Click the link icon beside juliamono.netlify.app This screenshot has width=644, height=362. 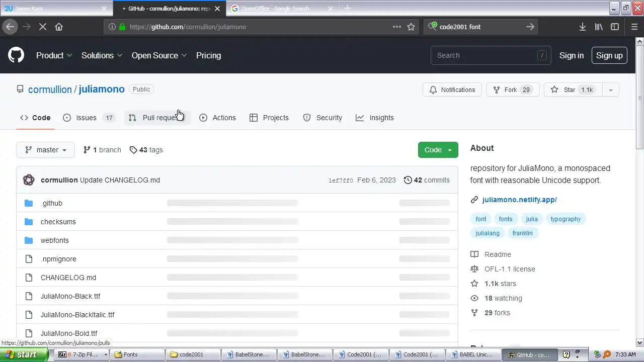click(474, 200)
